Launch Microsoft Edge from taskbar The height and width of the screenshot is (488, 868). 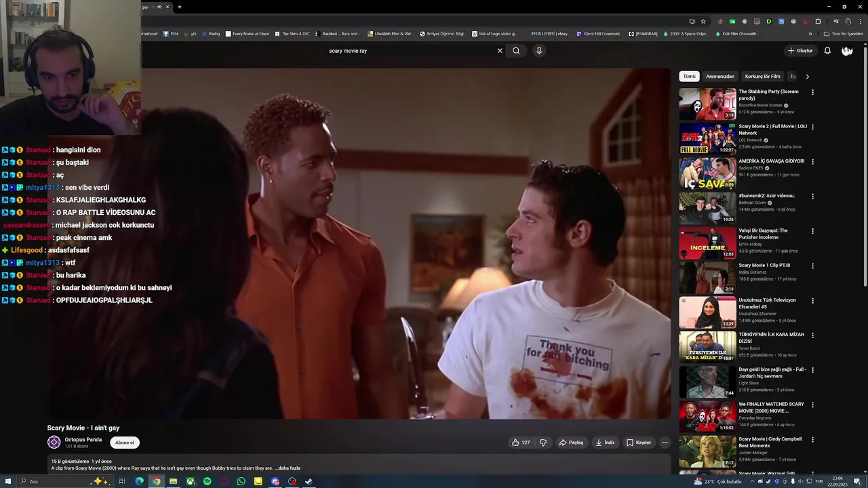click(139, 481)
